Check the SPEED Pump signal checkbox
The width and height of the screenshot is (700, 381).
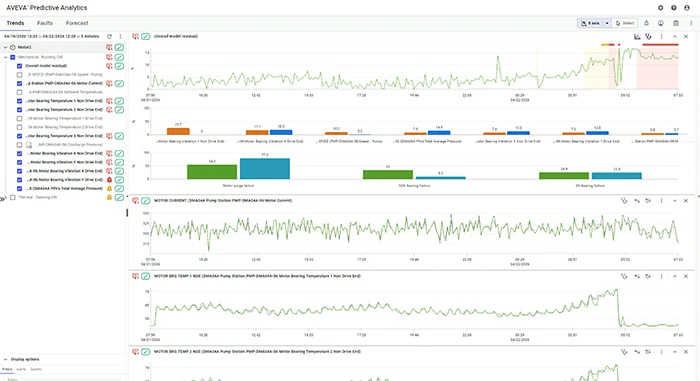[x=19, y=75]
